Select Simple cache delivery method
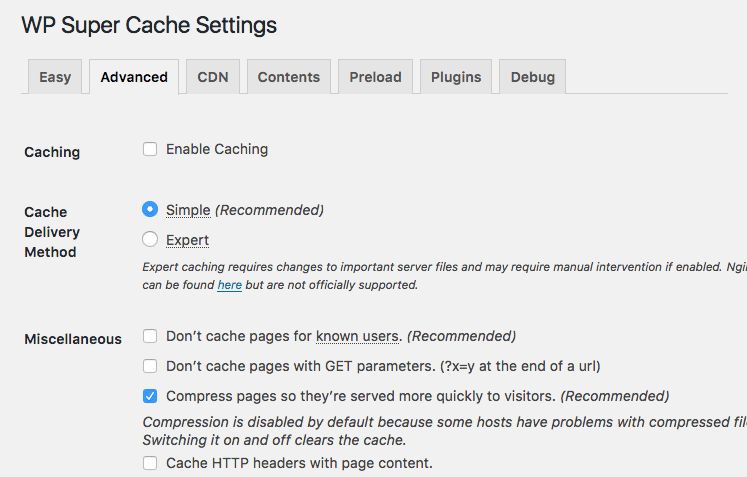This screenshot has height=477, width=747. [x=150, y=210]
